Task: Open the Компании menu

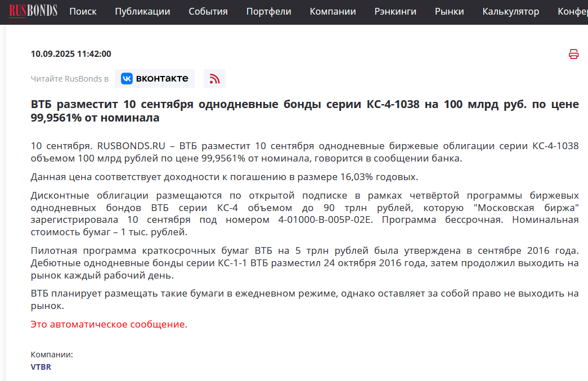Action: click(333, 12)
